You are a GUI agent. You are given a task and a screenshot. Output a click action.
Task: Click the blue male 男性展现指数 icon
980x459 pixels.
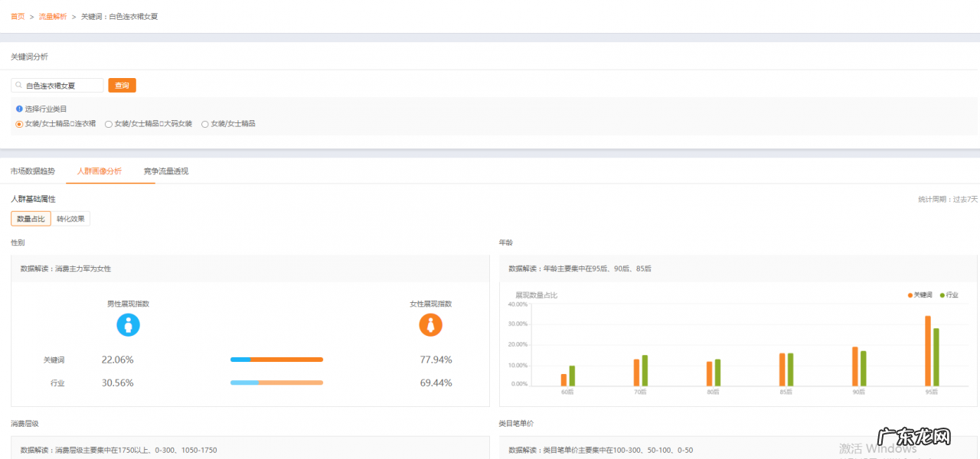pos(128,325)
